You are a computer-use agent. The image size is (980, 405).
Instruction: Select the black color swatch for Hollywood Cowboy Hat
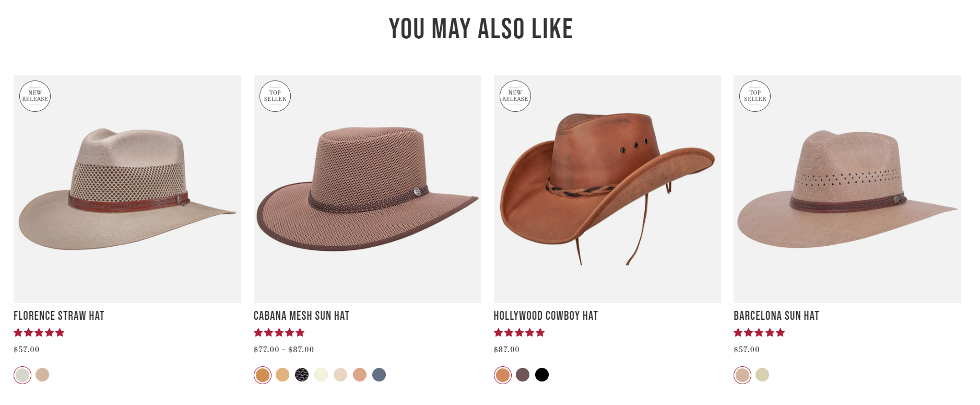tap(542, 375)
